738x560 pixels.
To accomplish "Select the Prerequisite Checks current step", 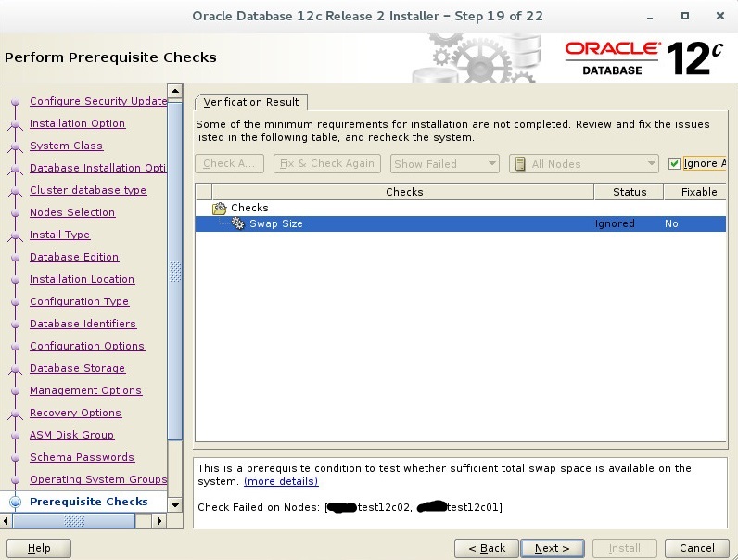I will [x=88, y=502].
